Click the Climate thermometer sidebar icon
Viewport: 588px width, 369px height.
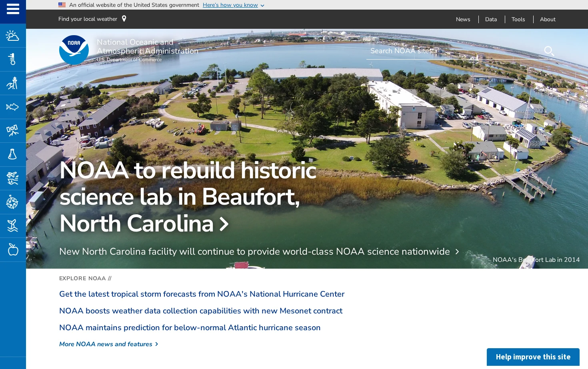(12, 59)
